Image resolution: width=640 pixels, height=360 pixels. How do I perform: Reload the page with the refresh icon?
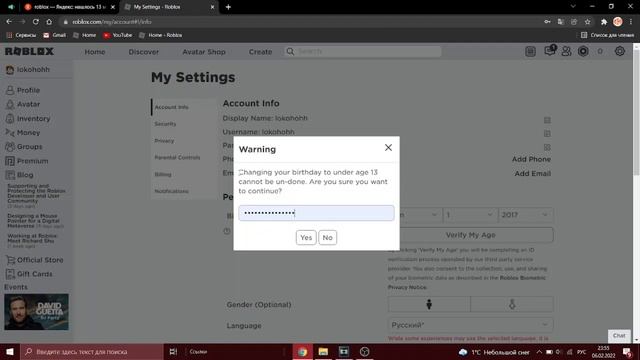[x=36, y=22]
